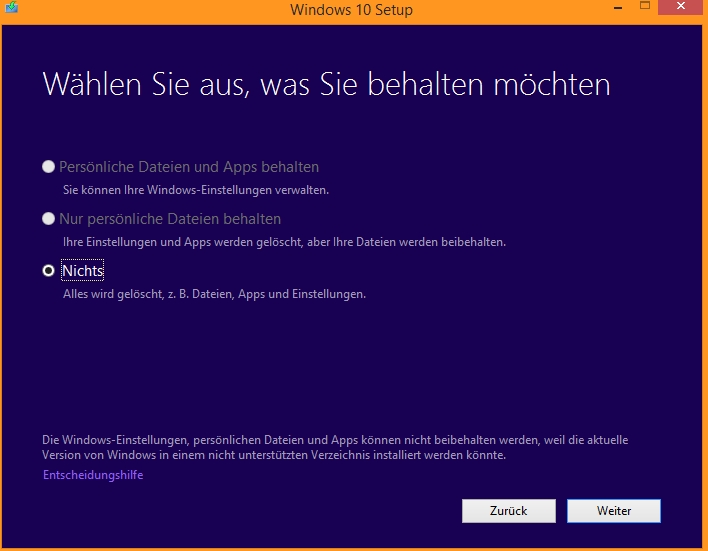Click the Windows 10 Setup title bar icon

coord(11,7)
